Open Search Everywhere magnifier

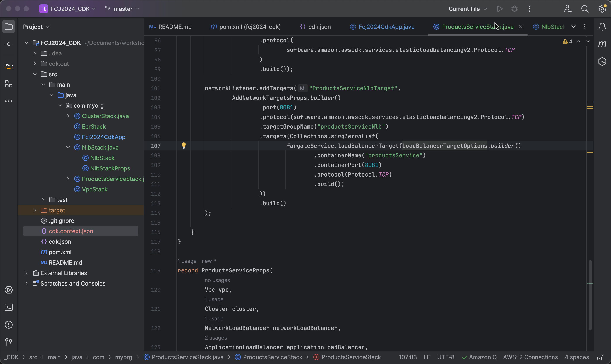click(x=585, y=9)
